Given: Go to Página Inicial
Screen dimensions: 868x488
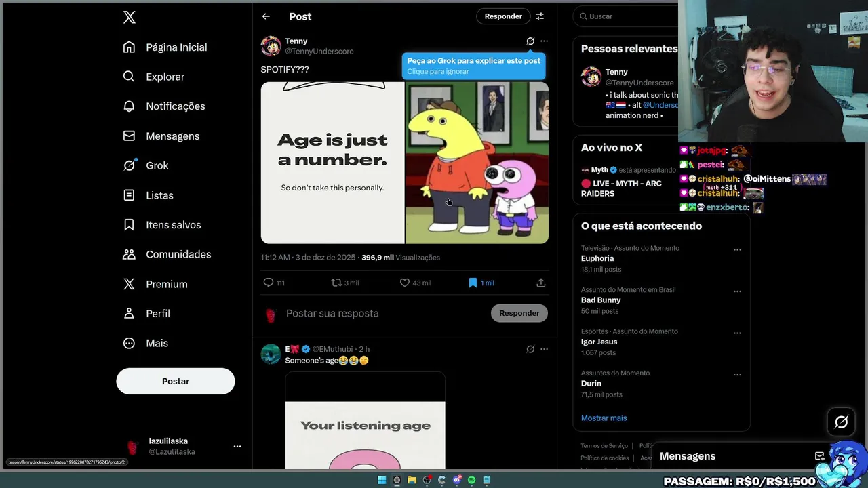Looking at the screenshot, I should coord(165,47).
